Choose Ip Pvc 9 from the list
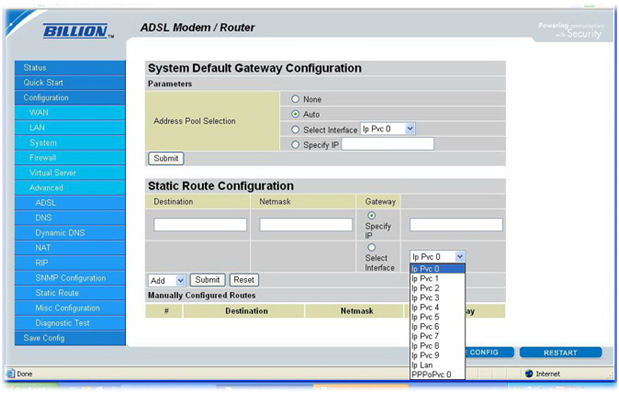The width and height of the screenshot is (619, 394). click(437, 355)
